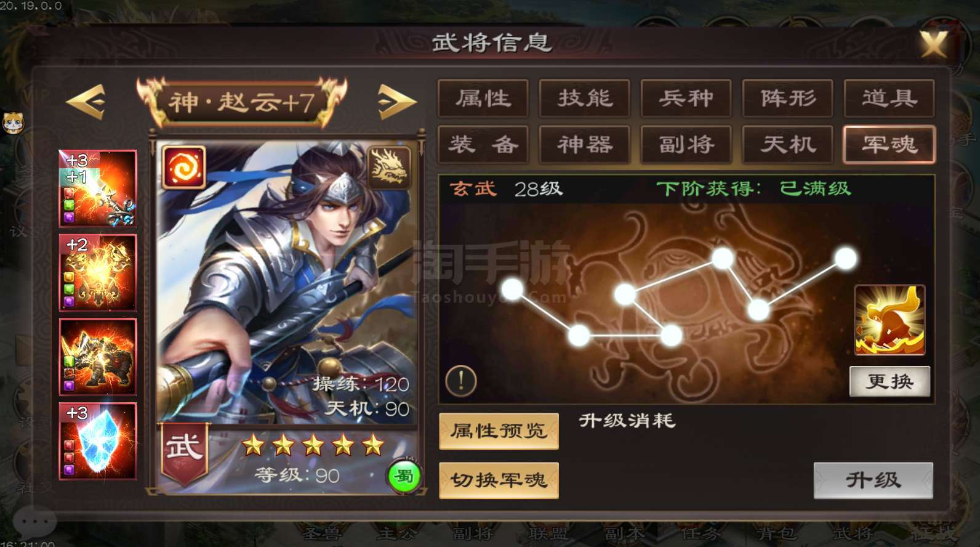Open the exclamation info icon in 军魂 panel
The height and width of the screenshot is (547, 980).
pyautogui.click(x=460, y=380)
